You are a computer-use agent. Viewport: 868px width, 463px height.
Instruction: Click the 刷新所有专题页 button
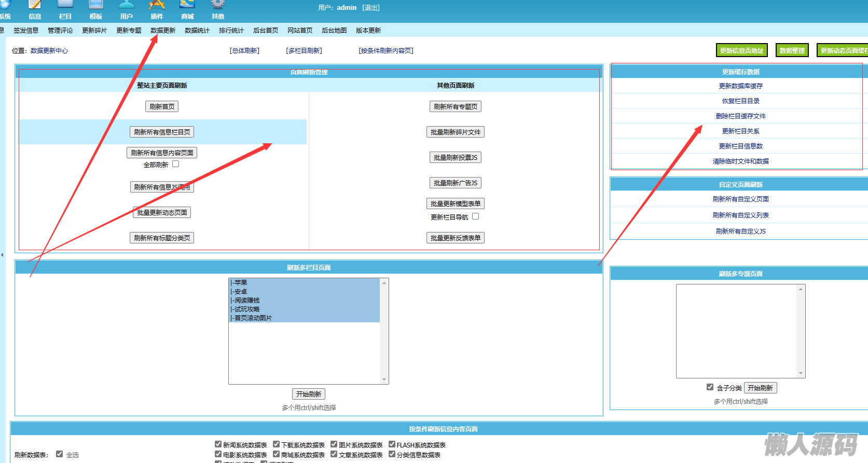456,106
